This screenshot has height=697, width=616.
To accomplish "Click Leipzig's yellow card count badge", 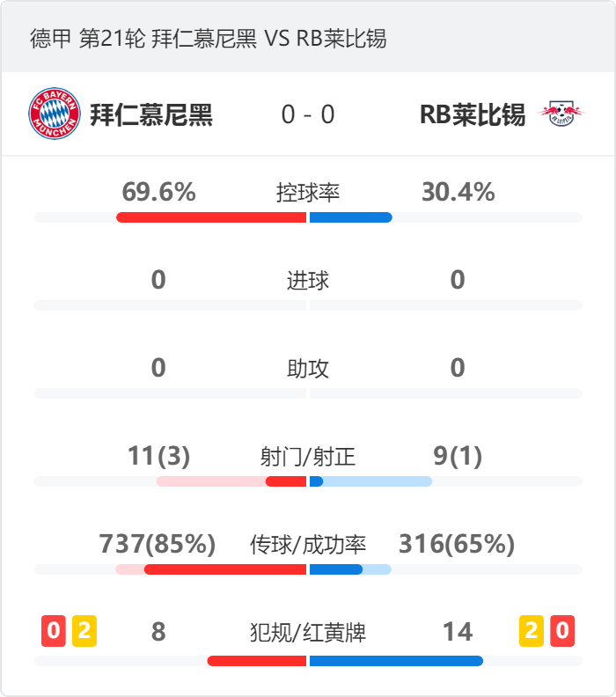I will 532,631.
